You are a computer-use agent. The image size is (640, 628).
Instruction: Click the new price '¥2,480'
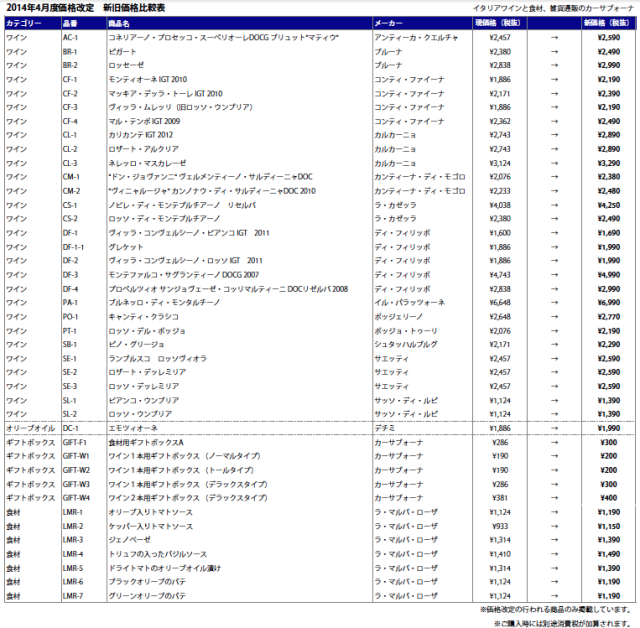tap(609, 191)
